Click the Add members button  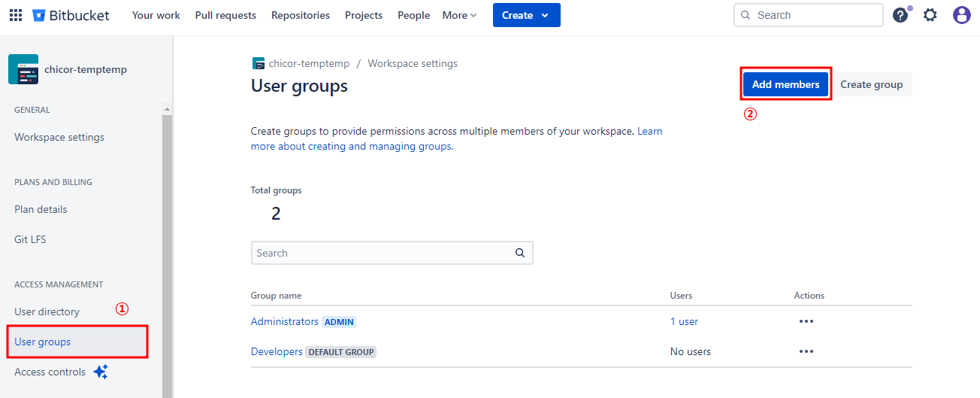click(x=785, y=84)
